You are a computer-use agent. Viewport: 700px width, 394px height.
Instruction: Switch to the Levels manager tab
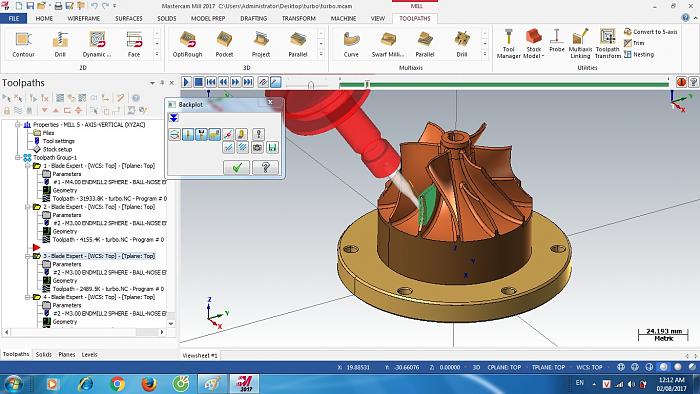pyautogui.click(x=89, y=354)
